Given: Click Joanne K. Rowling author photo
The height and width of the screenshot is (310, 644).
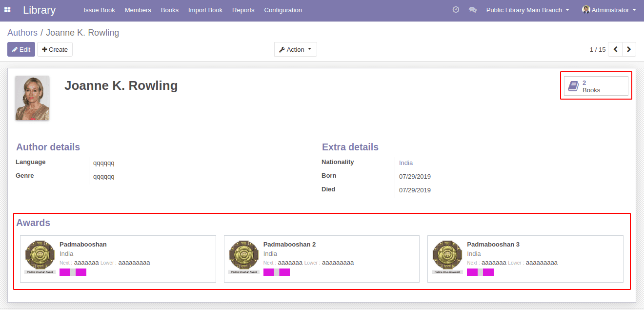Looking at the screenshot, I should coord(32,98).
